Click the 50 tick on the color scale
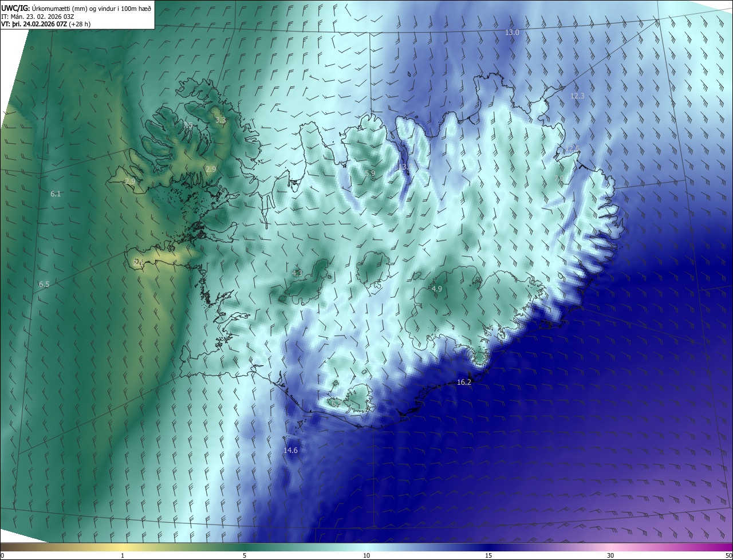This screenshot has height=560, width=733. point(728,555)
